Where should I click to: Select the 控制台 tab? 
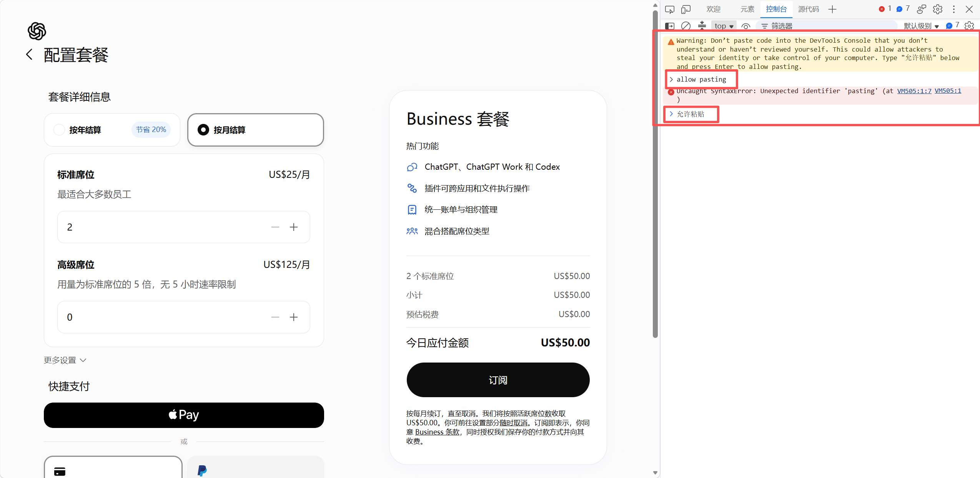tap(776, 9)
